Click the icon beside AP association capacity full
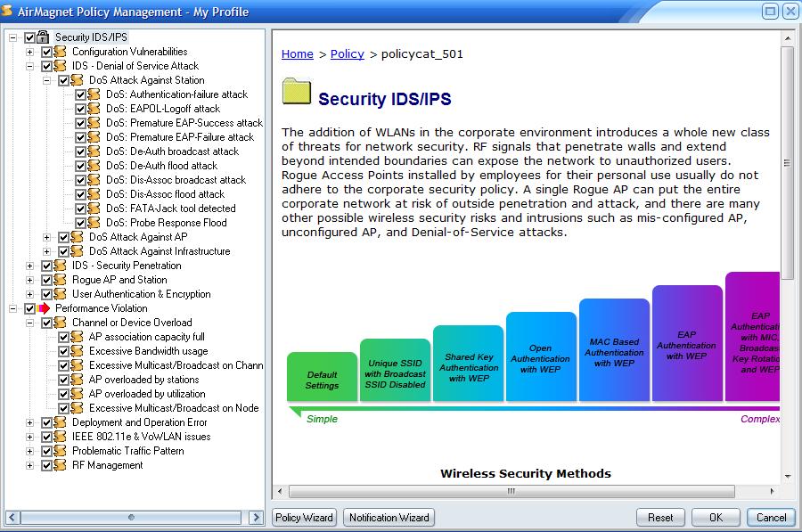The height and width of the screenshot is (532, 802). 77,337
